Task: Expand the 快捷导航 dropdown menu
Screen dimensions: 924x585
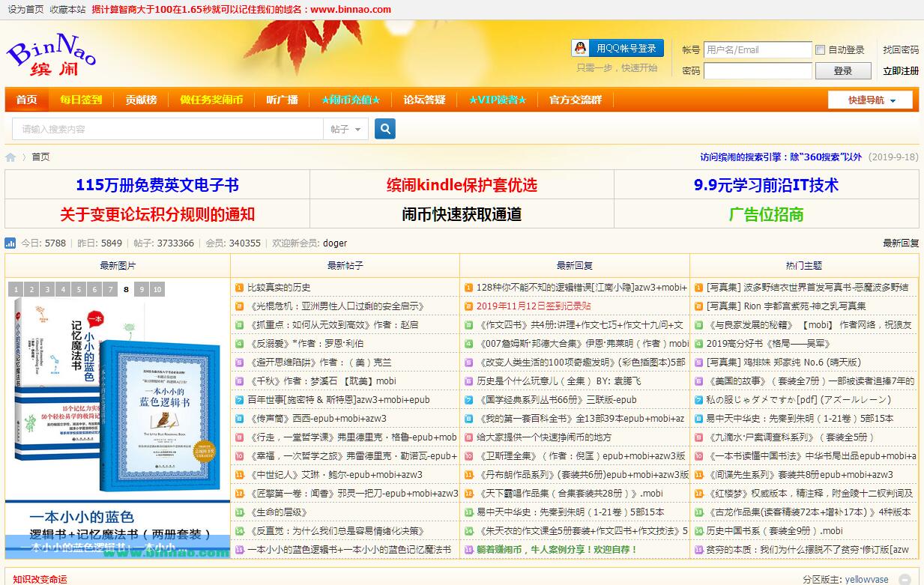Action: point(870,100)
